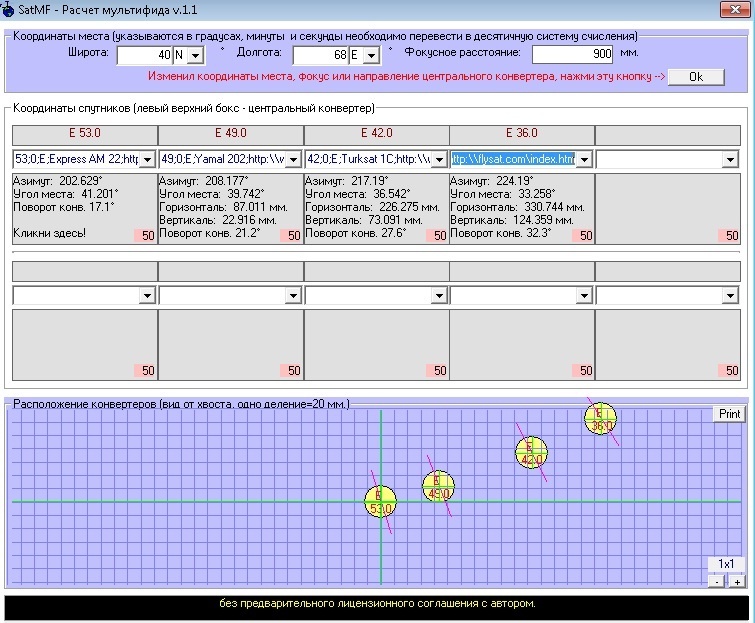The height and width of the screenshot is (623, 755).
Task: Open the longitude E hemisphere dropdown
Action: (x=372, y=54)
